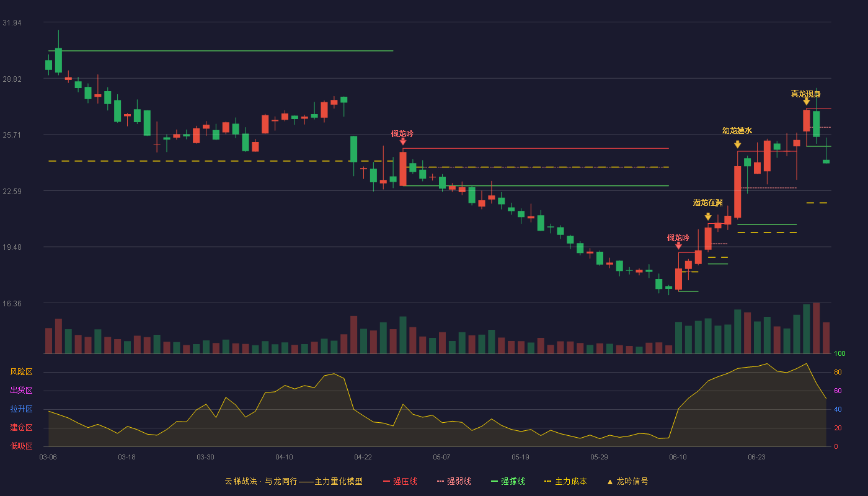
Task: Select the 拉升区 zone label
Action: (22, 409)
